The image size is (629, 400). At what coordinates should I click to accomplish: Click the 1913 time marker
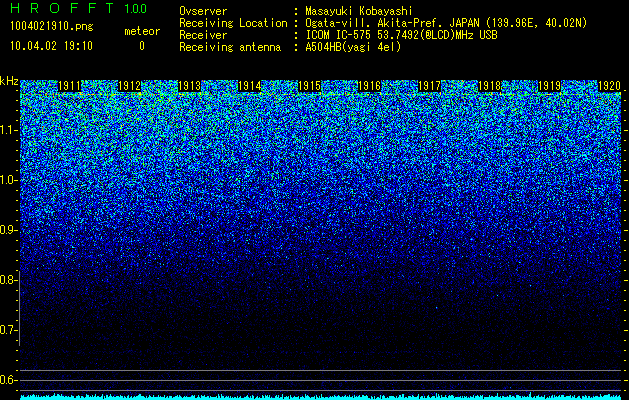(x=189, y=86)
